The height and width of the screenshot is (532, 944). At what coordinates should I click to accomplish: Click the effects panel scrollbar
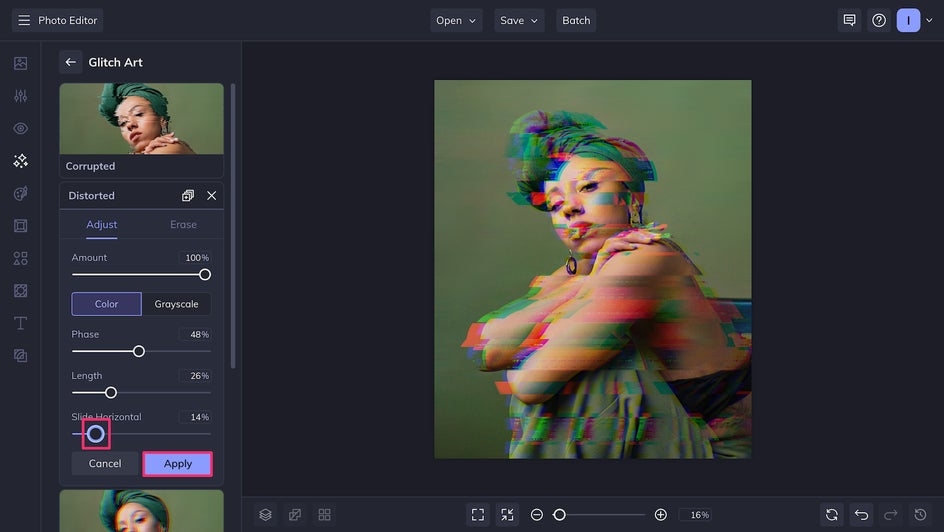[x=233, y=226]
